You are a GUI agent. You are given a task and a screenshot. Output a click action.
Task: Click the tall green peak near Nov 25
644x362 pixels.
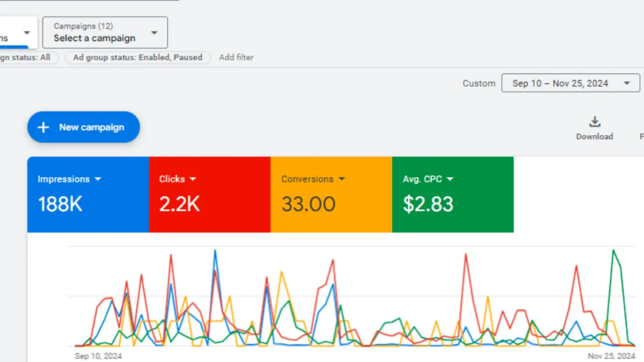(613, 250)
